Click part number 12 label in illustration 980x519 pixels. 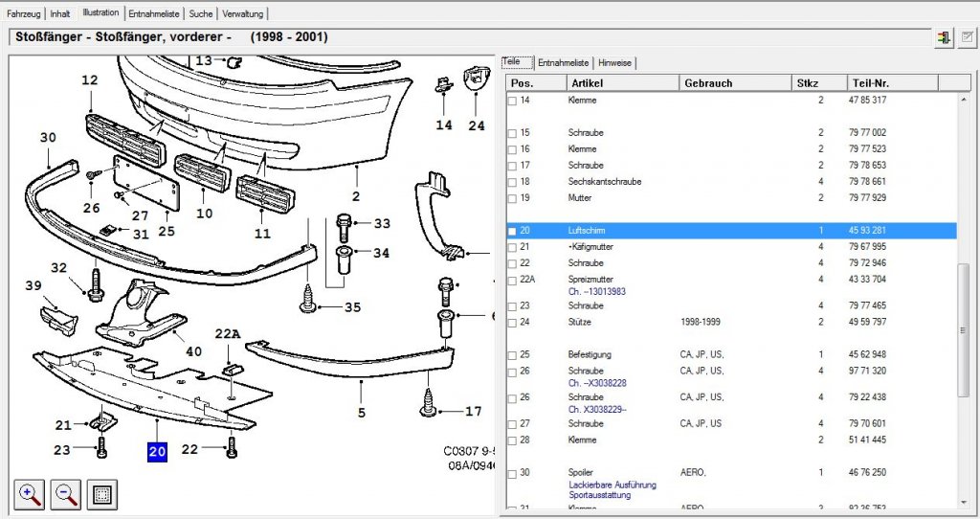coord(90,80)
